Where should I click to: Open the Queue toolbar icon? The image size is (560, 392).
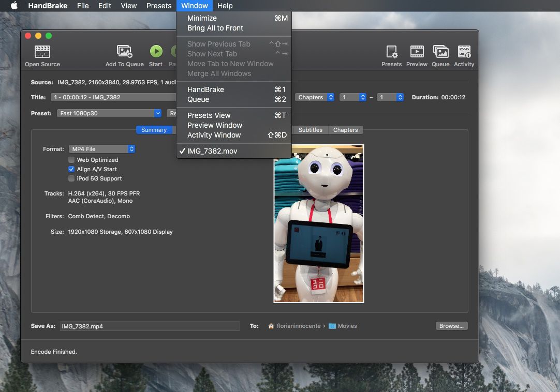click(441, 51)
